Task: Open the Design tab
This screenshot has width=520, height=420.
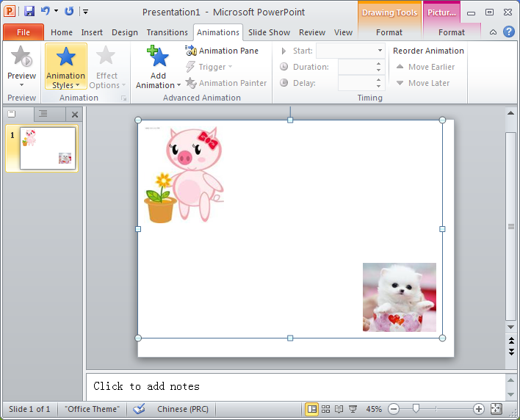Action: 125,32
